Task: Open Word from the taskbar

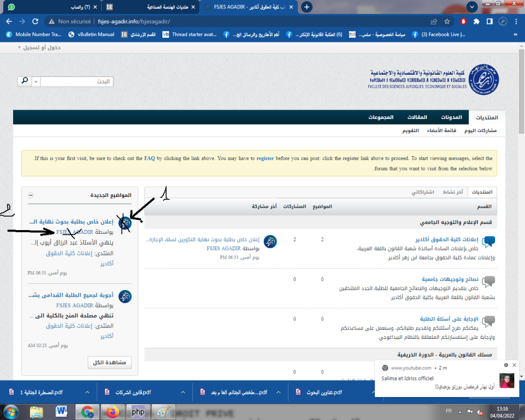Action: point(62,412)
